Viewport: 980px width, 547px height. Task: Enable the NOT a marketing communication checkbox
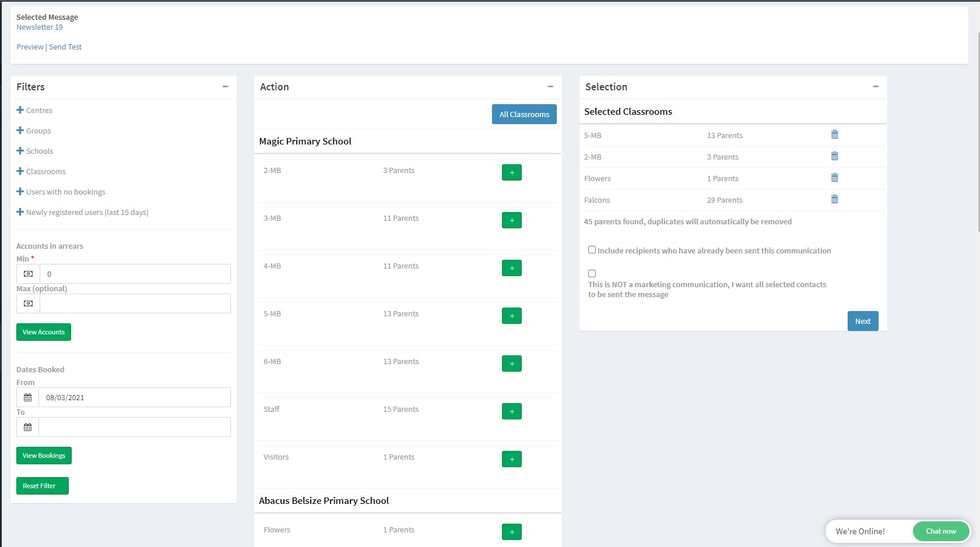(592, 273)
